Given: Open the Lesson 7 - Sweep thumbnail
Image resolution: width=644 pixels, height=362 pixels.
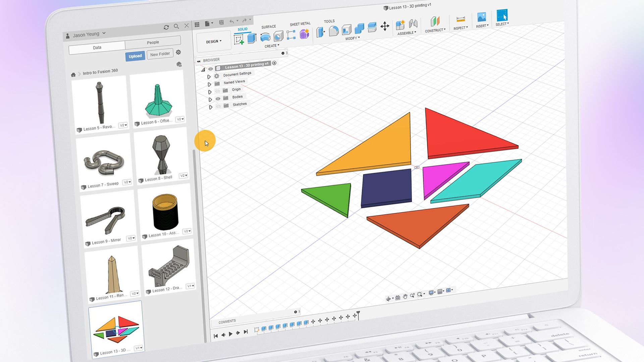Looking at the screenshot, I should [x=104, y=163].
